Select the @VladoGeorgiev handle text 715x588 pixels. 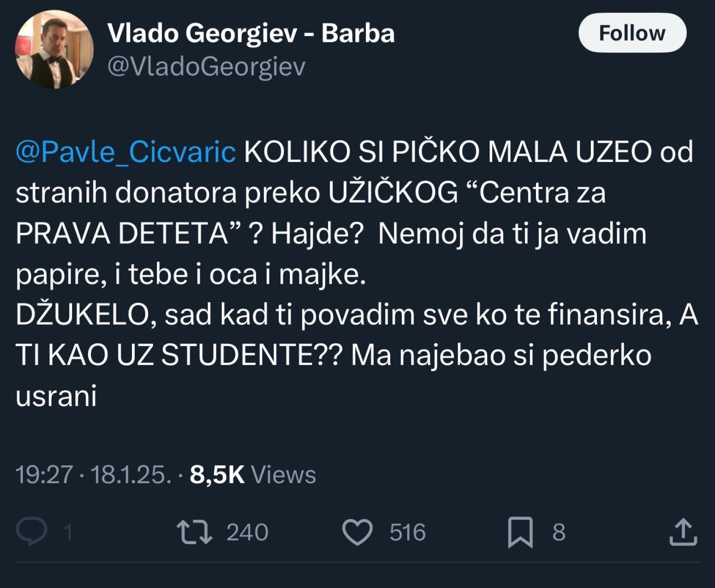pyautogui.click(x=207, y=67)
